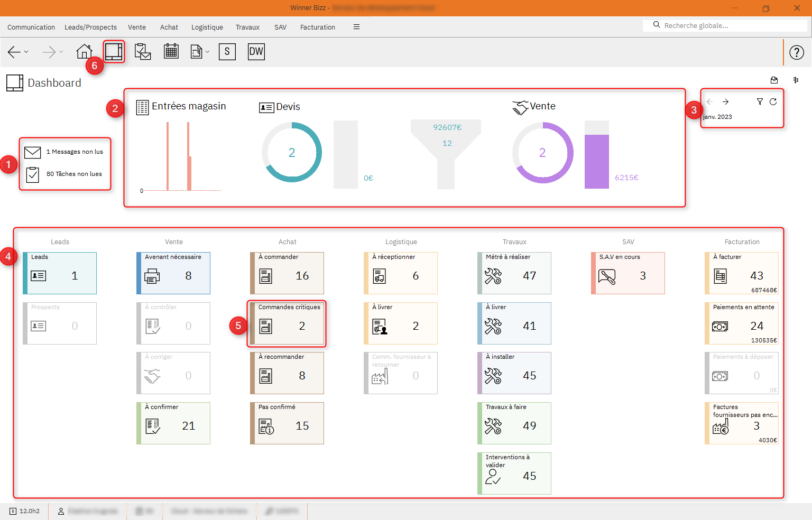Image resolution: width=812 pixels, height=520 pixels.
Task: Open the calendar icon in the toolbar
Action: [171, 51]
